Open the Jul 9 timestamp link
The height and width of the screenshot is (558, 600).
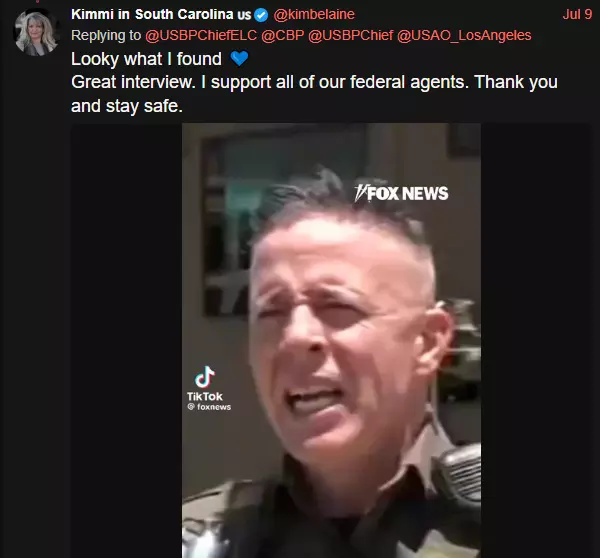pyautogui.click(x=577, y=15)
